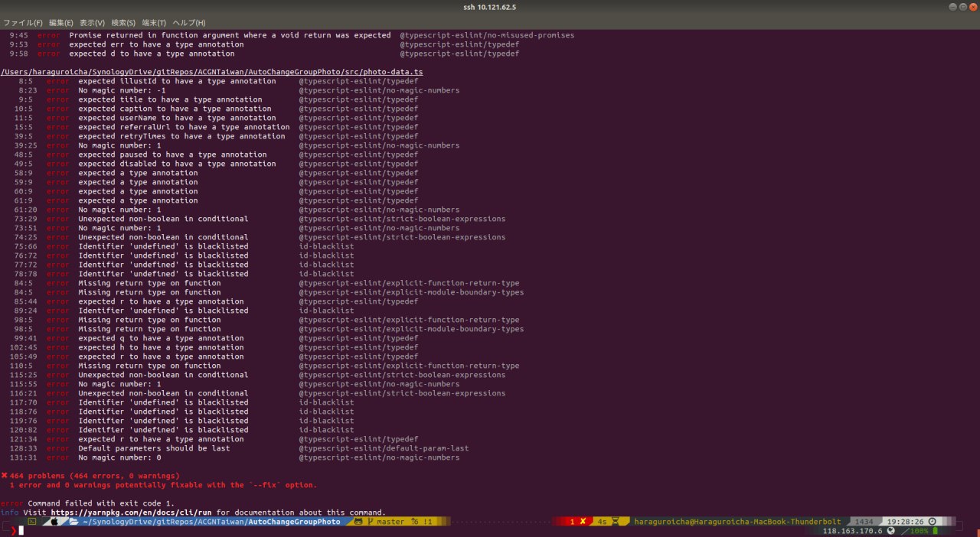The width and height of the screenshot is (980, 537).
Task: Click 'Default parameters should be last' message
Action: coord(154,448)
